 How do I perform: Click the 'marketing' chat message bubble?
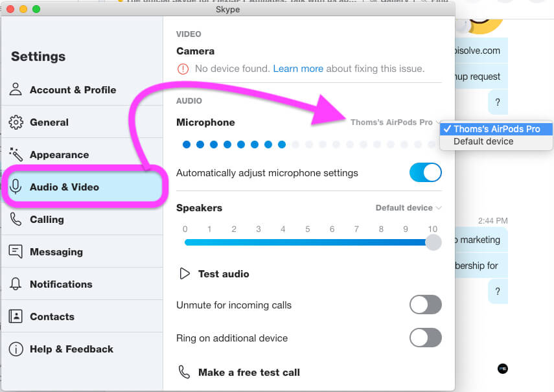pyautogui.click(x=481, y=240)
